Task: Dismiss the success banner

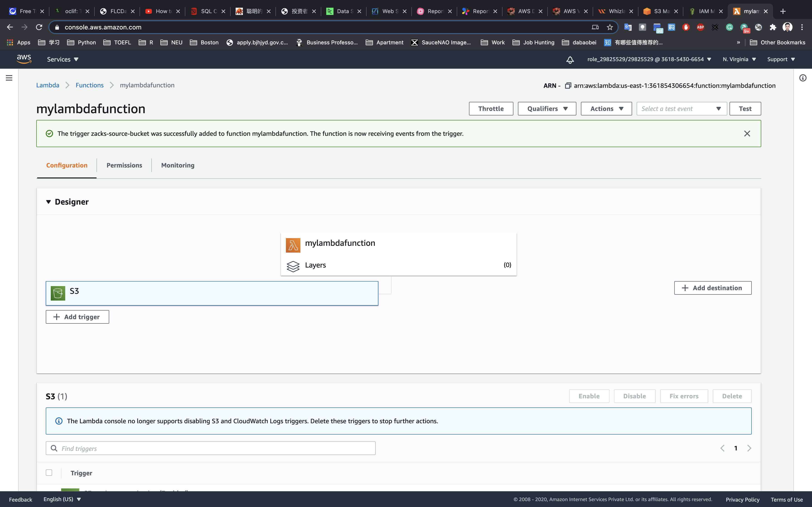Action: [747, 134]
